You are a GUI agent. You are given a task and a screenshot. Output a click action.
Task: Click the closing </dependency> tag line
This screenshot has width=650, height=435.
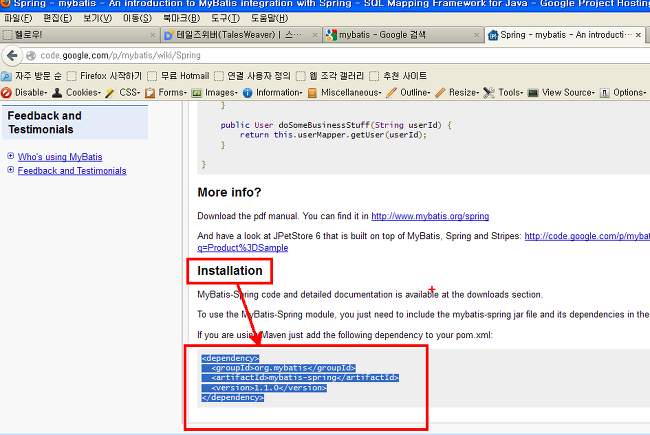(x=233, y=398)
